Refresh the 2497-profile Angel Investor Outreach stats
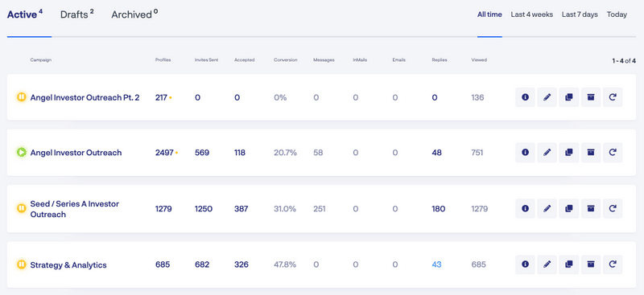This screenshot has width=644, height=295. pos(613,152)
